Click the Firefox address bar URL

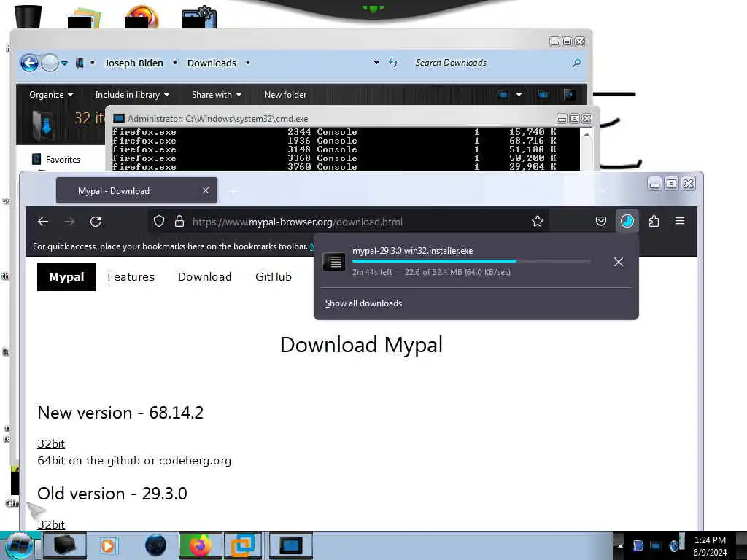[x=298, y=222]
